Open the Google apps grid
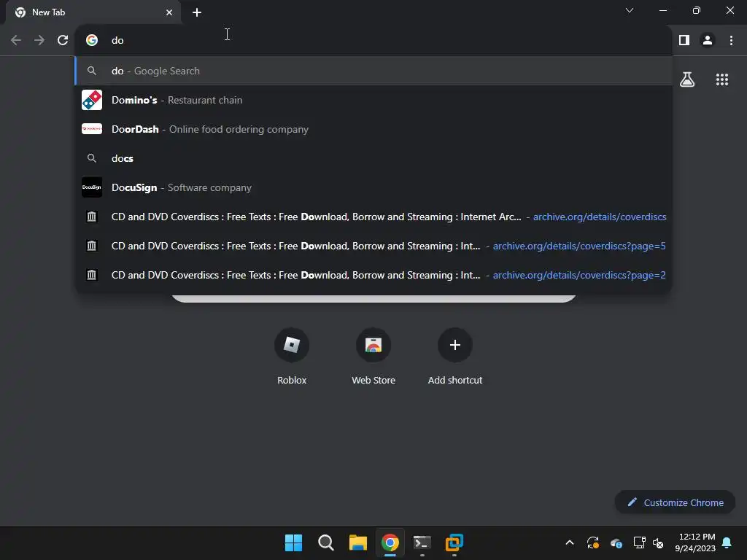This screenshot has height=560, width=747. tap(721, 79)
